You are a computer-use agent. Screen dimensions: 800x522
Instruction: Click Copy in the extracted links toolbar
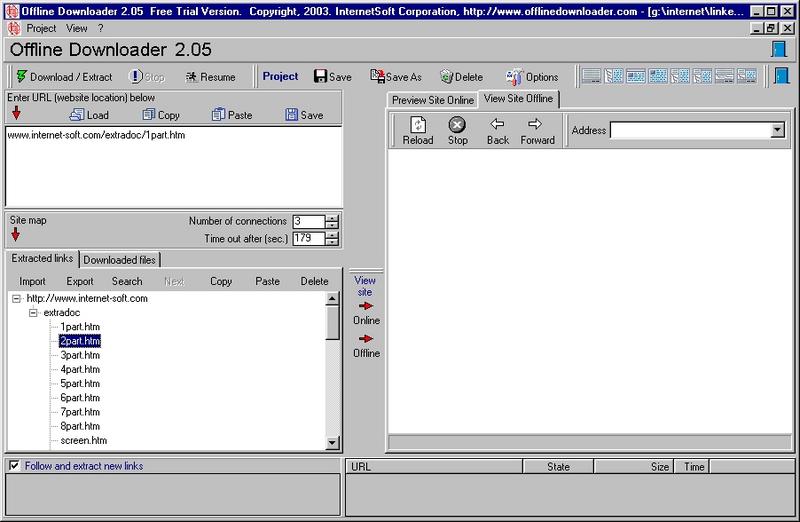[221, 281]
